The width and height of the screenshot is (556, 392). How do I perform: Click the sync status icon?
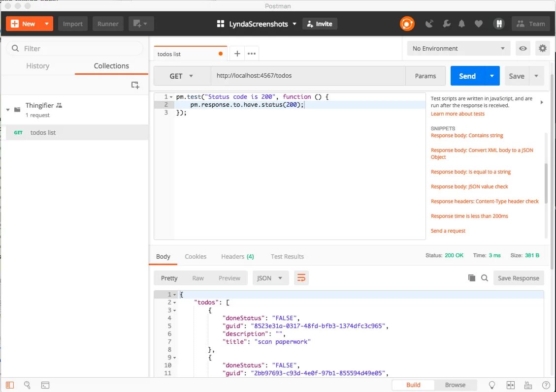coord(407,24)
